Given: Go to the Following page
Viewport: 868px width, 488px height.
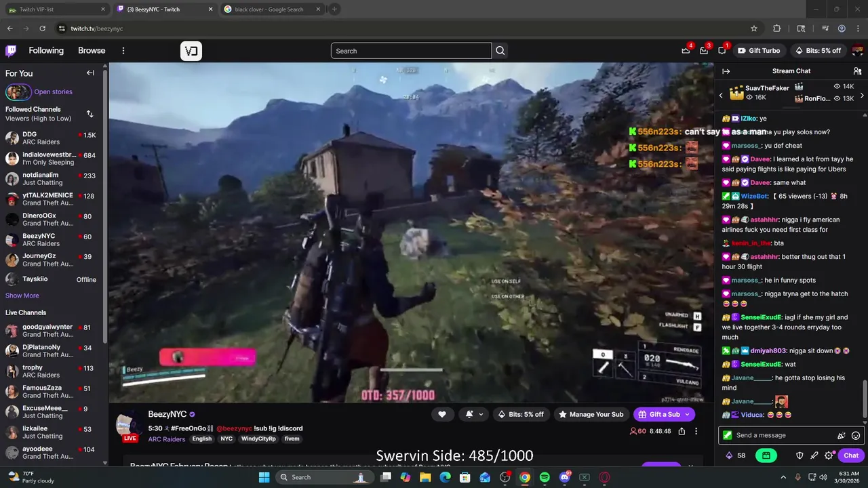Looking at the screenshot, I should (46, 51).
